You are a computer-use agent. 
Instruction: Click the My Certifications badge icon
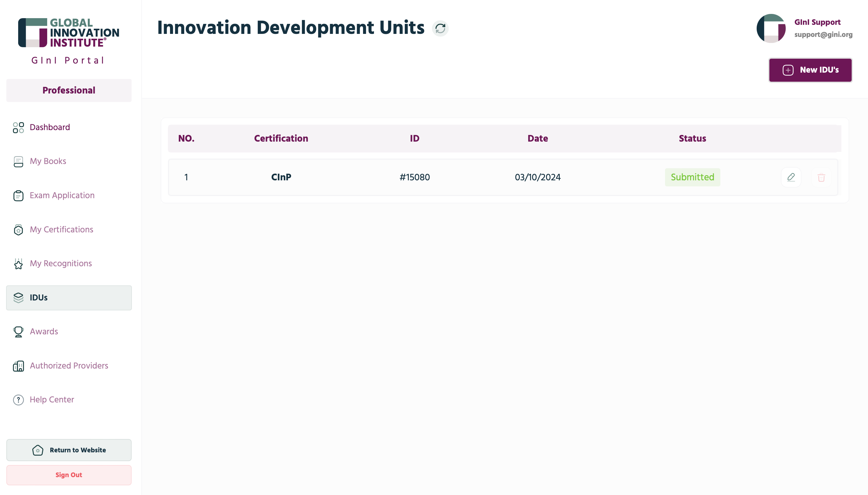[x=18, y=230]
